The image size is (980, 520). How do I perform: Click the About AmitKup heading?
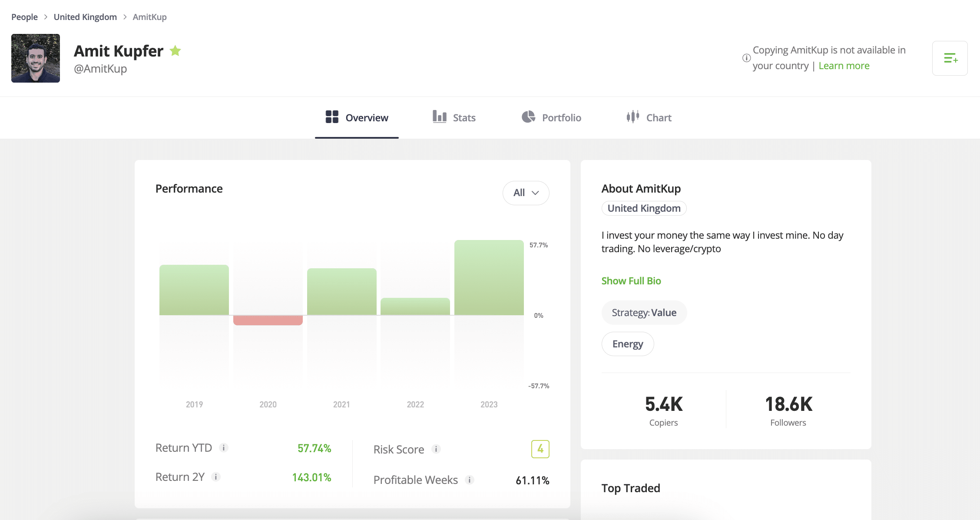click(x=641, y=189)
